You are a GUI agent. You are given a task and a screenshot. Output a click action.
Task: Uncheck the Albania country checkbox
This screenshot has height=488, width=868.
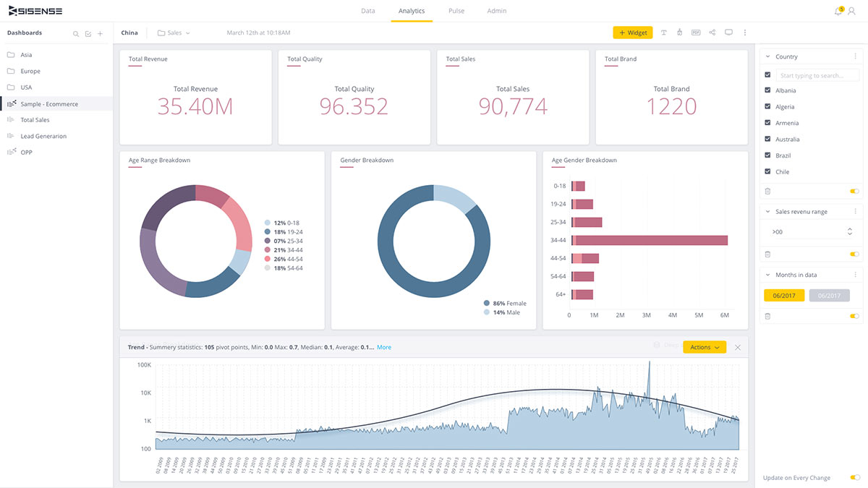pyautogui.click(x=767, y=90)
